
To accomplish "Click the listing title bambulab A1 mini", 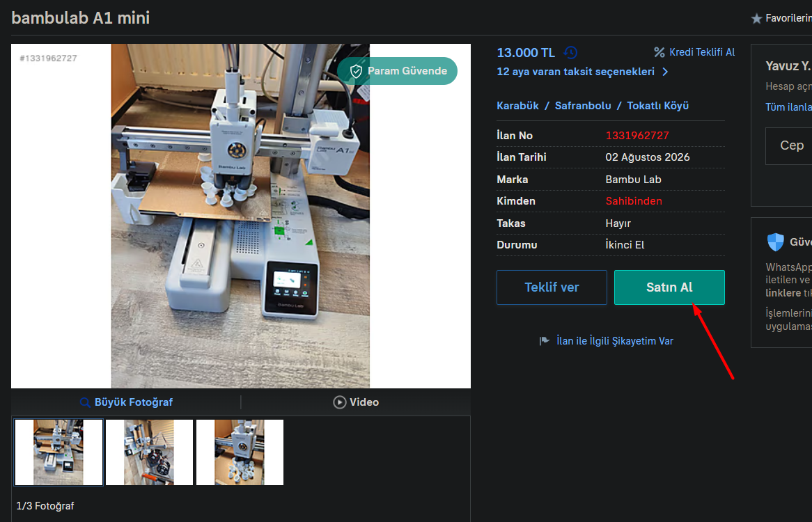I will [81, 18].
